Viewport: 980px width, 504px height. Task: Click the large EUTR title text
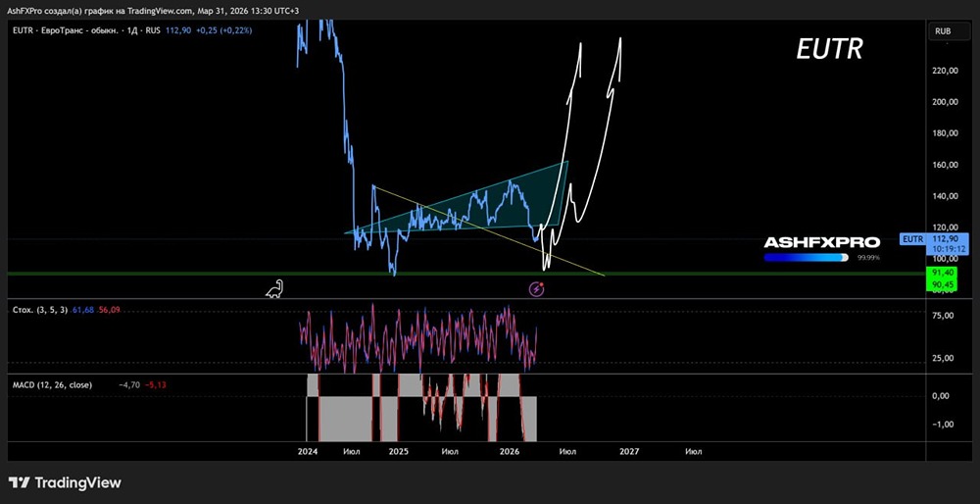[x=829, y=51]
